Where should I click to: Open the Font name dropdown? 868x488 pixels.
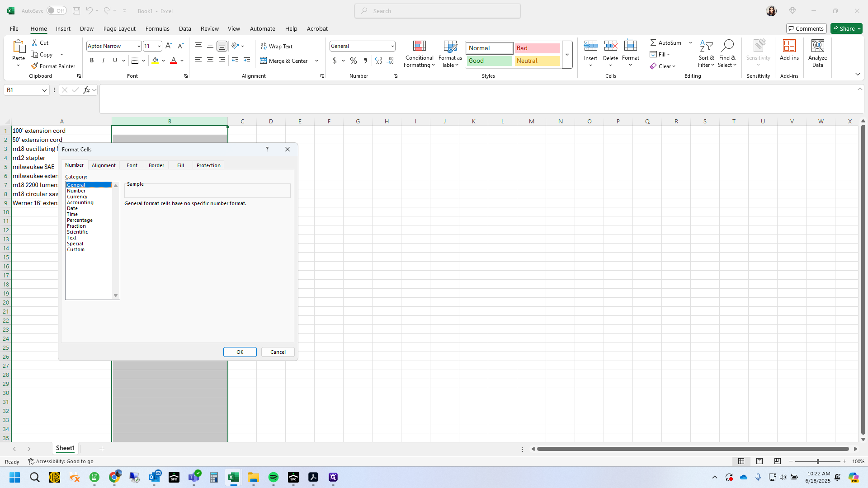(x=139, y=46)
